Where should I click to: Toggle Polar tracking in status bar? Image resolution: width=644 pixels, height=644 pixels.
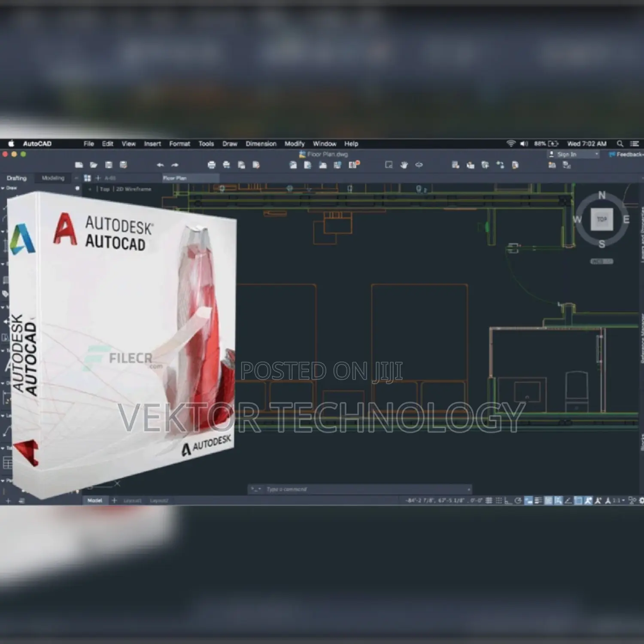518,501
